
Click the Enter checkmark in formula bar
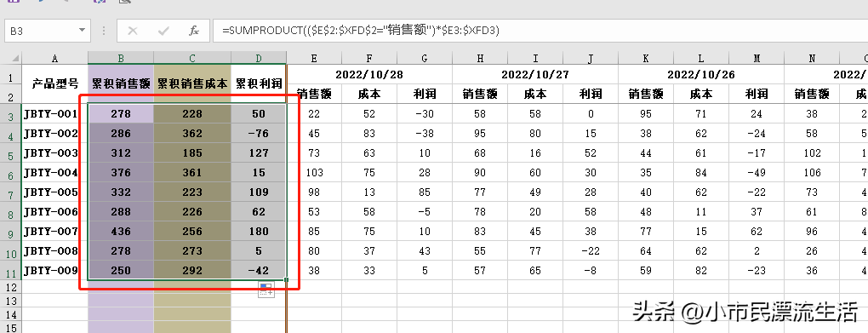tap(163, 31)
